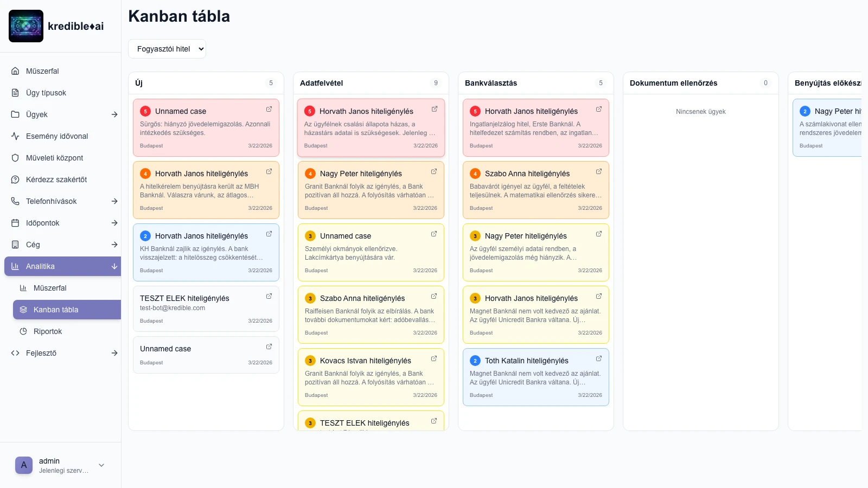Open external link on Szabo Anna Bankválasztás card
Viewport: 868px width, 488px height.
point(598,171)
